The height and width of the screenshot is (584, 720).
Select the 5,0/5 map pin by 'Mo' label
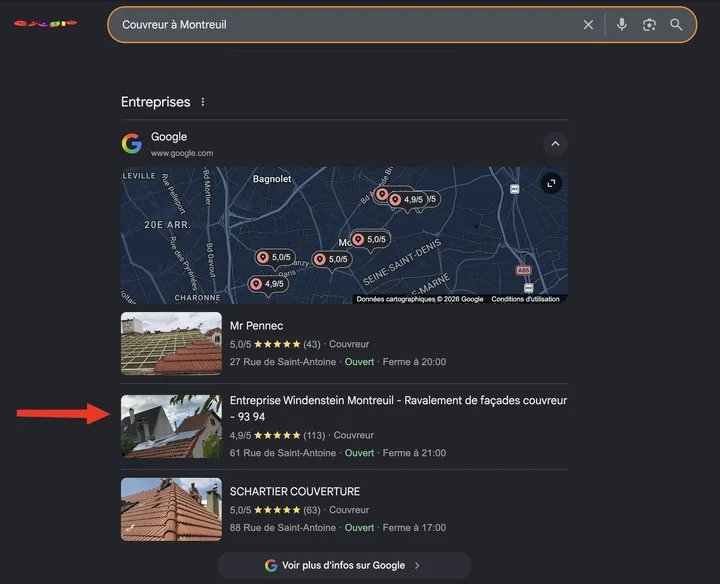tap(370, 240)
